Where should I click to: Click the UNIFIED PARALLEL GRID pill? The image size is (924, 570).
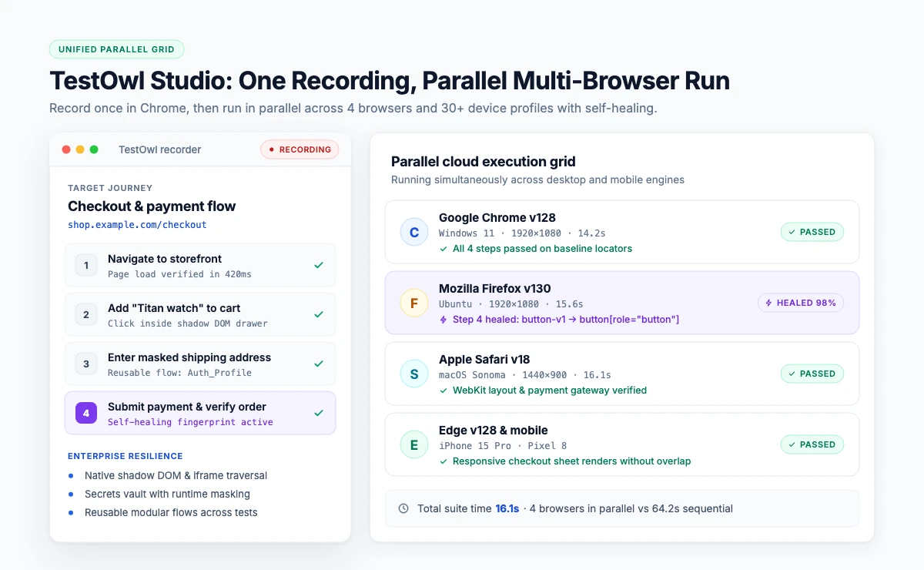116,49
